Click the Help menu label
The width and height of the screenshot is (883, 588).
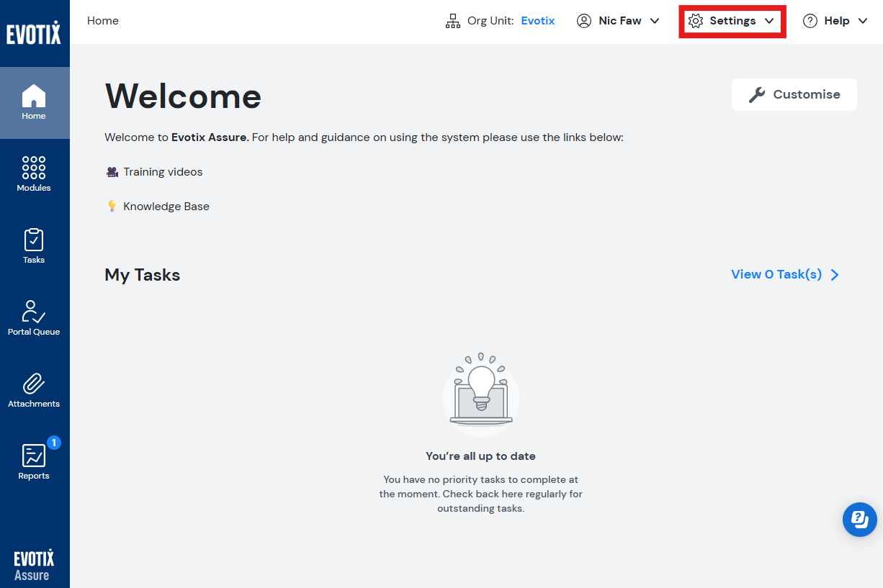(837, 21)
